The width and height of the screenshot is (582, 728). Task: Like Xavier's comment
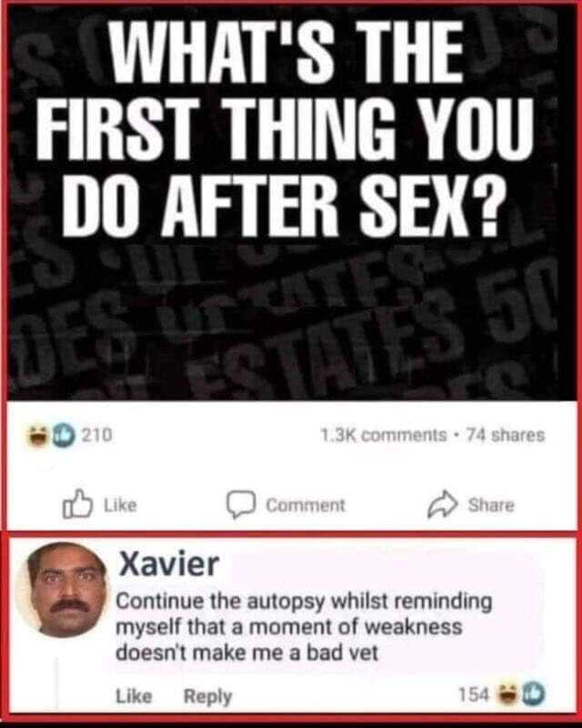click(134, 696)
